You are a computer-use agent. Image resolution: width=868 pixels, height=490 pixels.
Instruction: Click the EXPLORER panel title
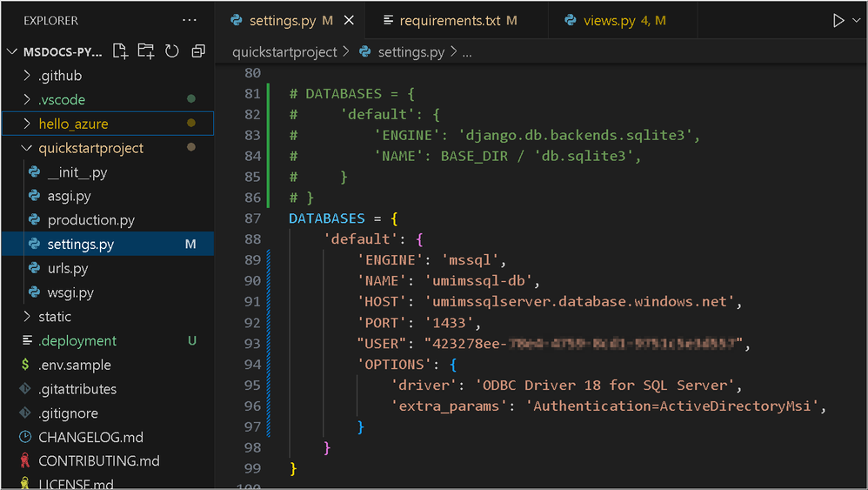51,21
